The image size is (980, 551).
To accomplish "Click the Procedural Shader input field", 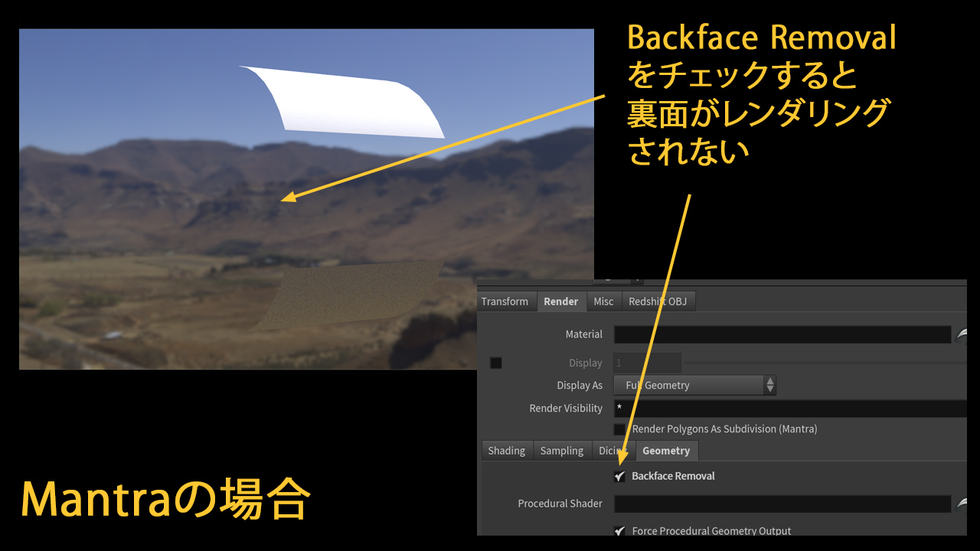I will (781, 504).
